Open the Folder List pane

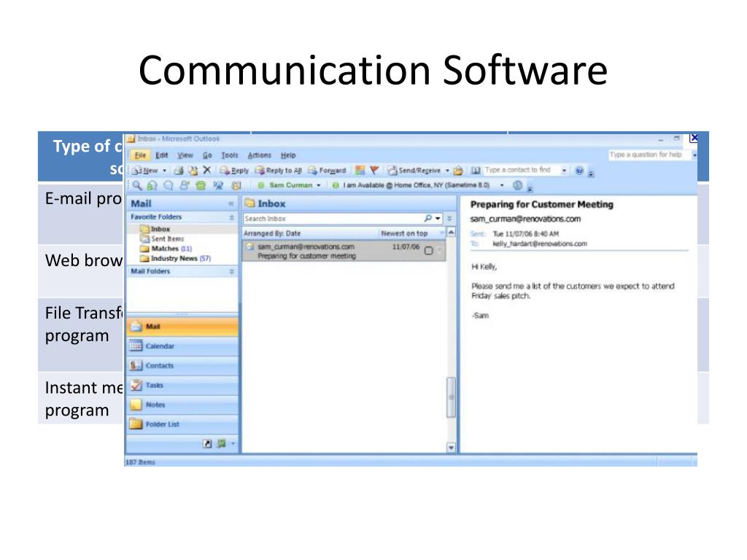pos(182,424)
